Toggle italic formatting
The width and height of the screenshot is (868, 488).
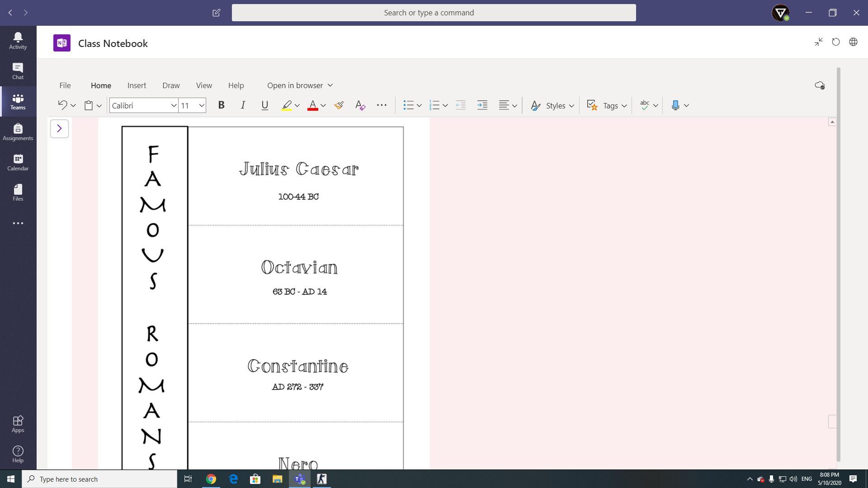click(x=243, y=105)
